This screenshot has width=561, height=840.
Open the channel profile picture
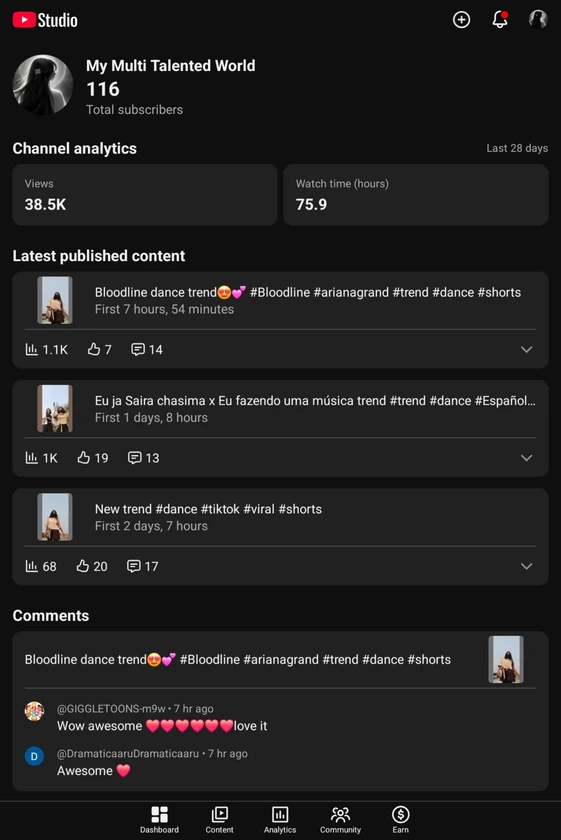[x=43, y=85]
